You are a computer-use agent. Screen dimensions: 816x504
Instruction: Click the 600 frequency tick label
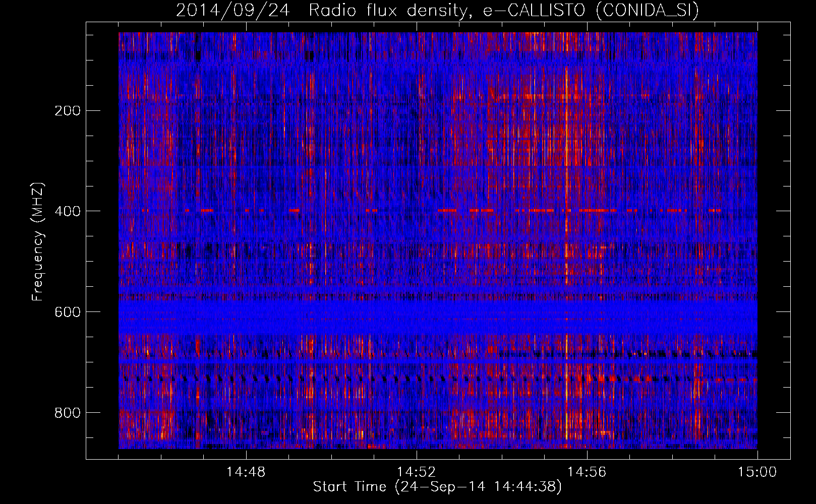point(67,312)
